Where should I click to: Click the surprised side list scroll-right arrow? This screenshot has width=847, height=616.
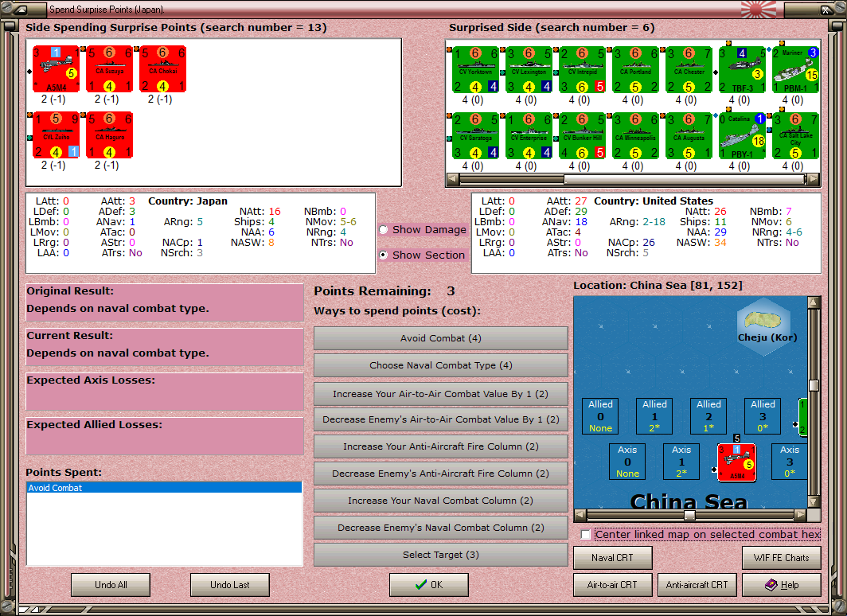click(814, 179)
